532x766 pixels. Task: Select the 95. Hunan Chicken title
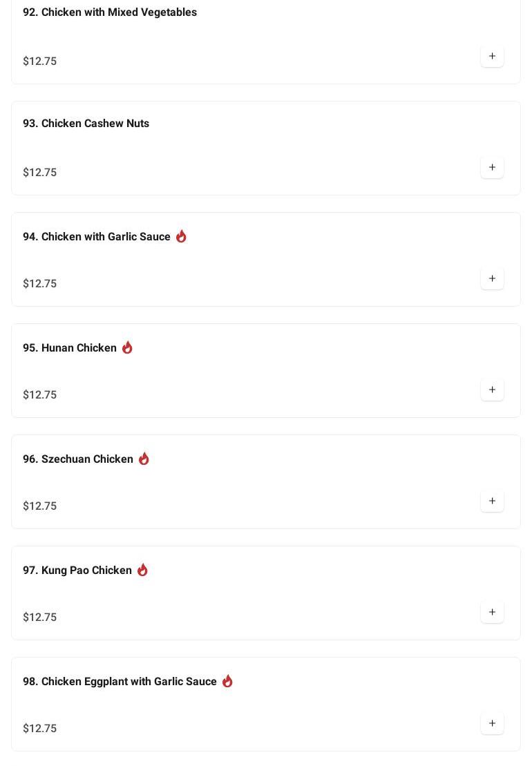tap(70, 348)
